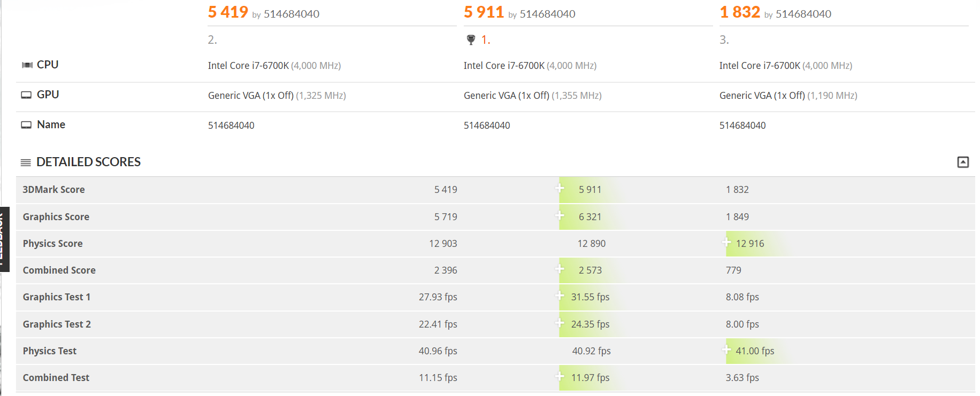Click the monitor icon beside GPU
The image size is (980, 396).
[26, 95]
